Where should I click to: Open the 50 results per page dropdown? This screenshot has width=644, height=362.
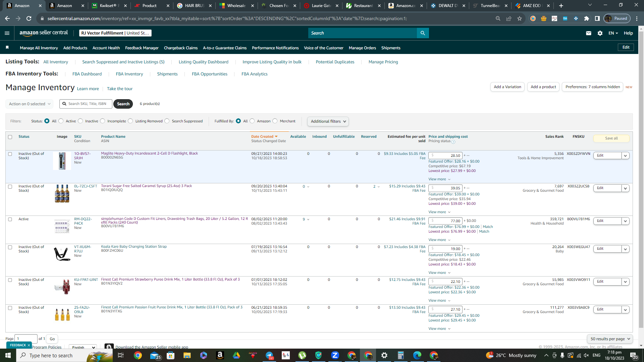[610, 339]
